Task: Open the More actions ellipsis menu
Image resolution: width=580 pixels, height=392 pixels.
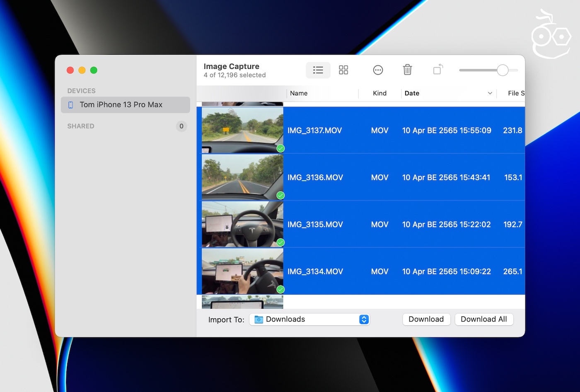Action: click(378, 70)
